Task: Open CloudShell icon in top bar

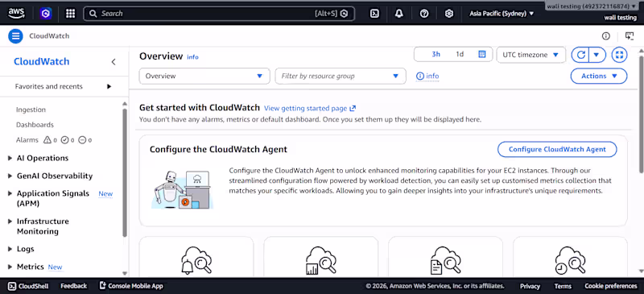Action: [374, 14]
